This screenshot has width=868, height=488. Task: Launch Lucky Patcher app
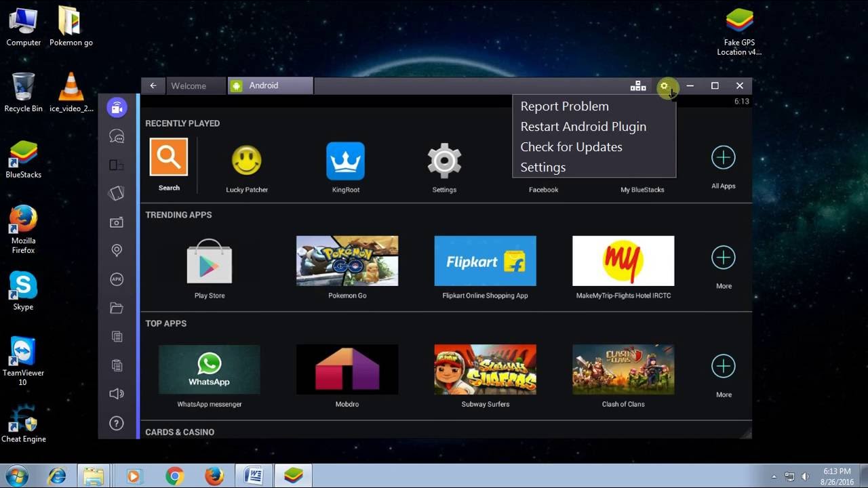[x=247, y=161]
